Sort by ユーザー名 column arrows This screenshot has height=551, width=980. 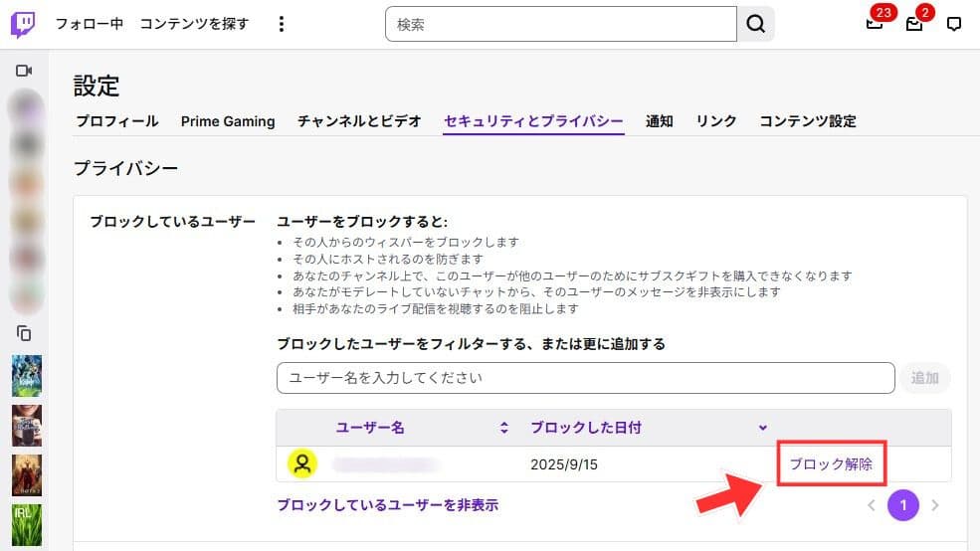[503, 428]
